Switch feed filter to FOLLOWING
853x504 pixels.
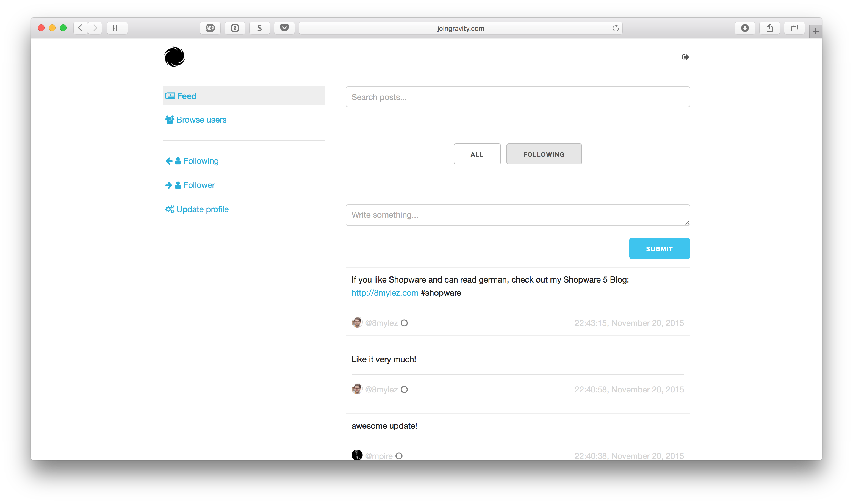tap(544, 154)
